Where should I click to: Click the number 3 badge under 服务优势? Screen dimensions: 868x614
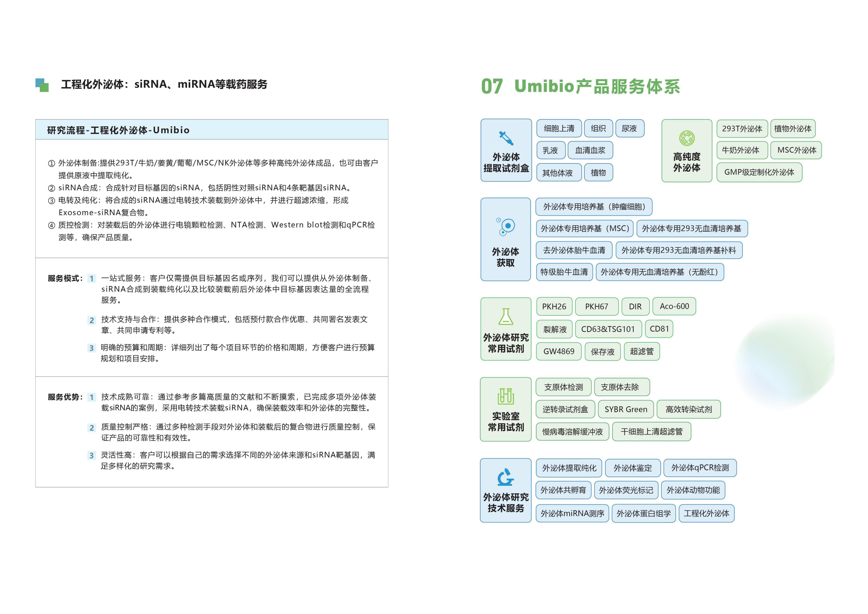pos(92,456)
